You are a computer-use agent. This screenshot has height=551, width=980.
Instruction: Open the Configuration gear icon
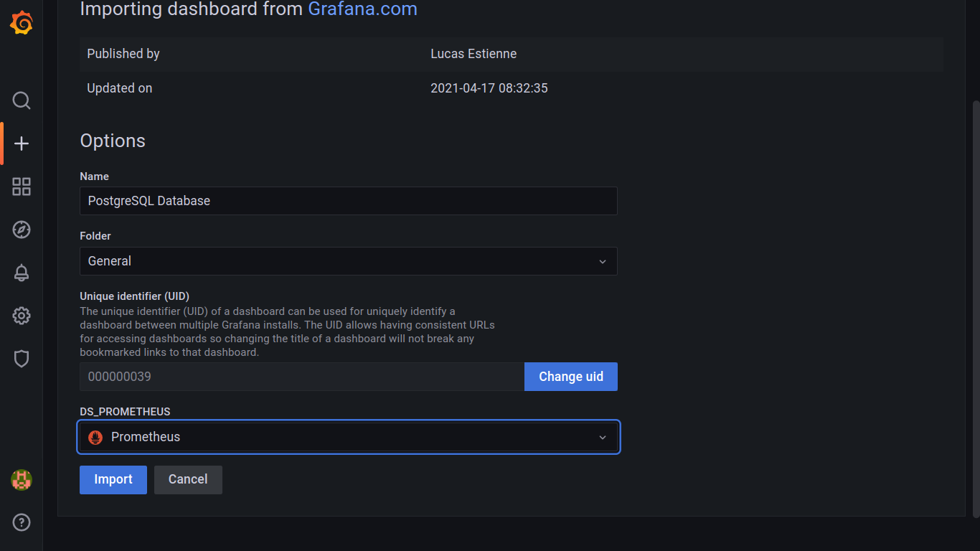pos(22,316)
